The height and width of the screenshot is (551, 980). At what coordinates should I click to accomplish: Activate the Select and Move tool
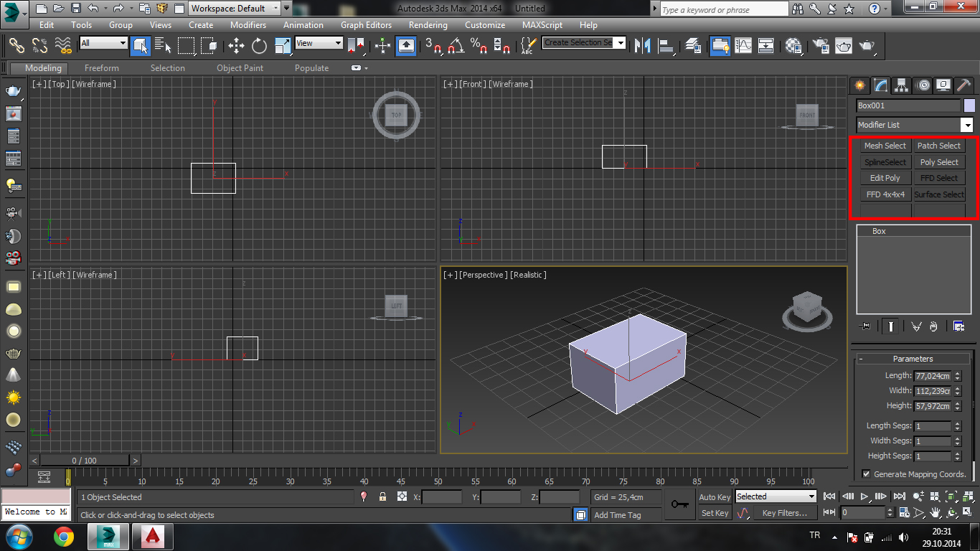pos(236,46)
